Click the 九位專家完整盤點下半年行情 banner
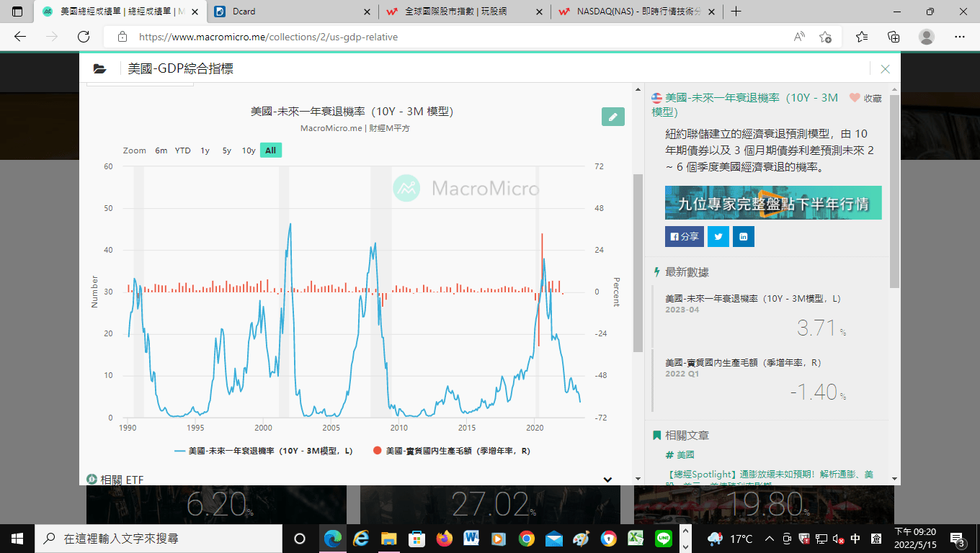Image resolution: width=980 pixels, height=553 pixels. pos(772,203)
